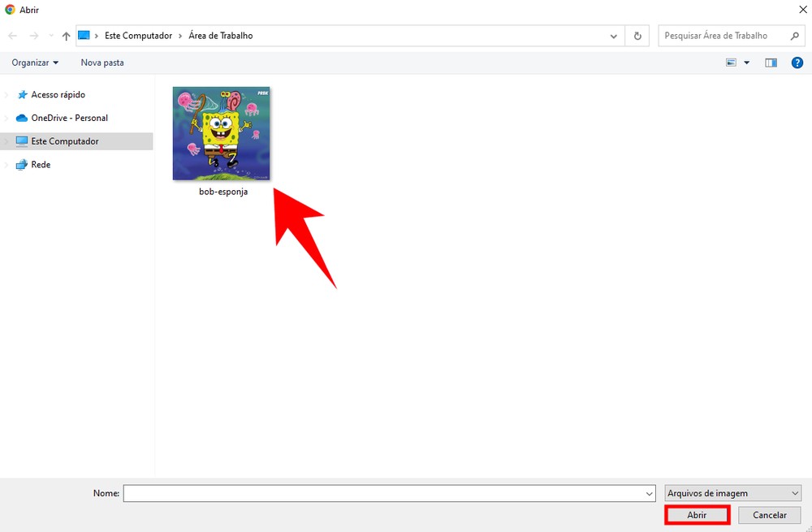The width and height of the screenshot is (812, 532).
Task: Go forward using the right arrow
Action: 34,36
